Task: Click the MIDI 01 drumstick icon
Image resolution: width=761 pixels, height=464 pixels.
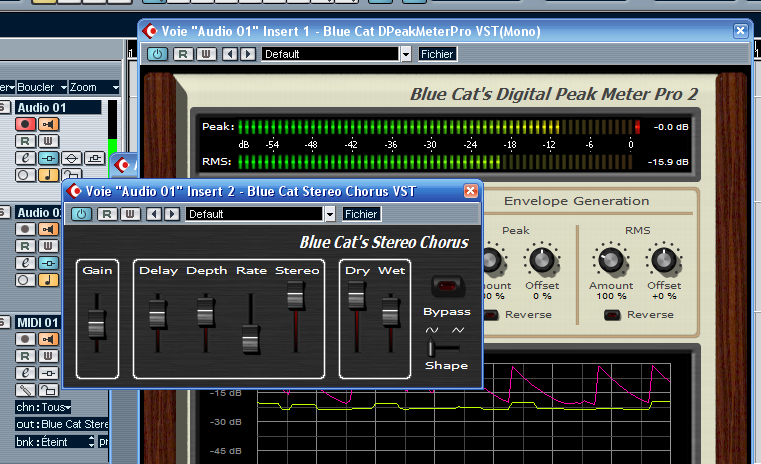Action: pos(25,390)
